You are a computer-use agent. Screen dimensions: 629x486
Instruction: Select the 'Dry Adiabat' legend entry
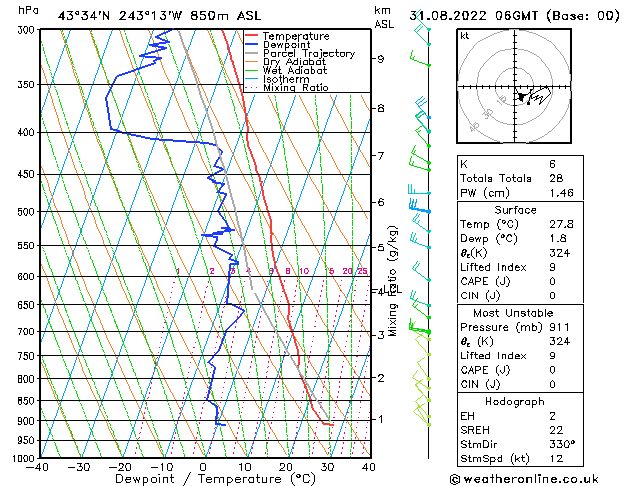click(294, 62)
